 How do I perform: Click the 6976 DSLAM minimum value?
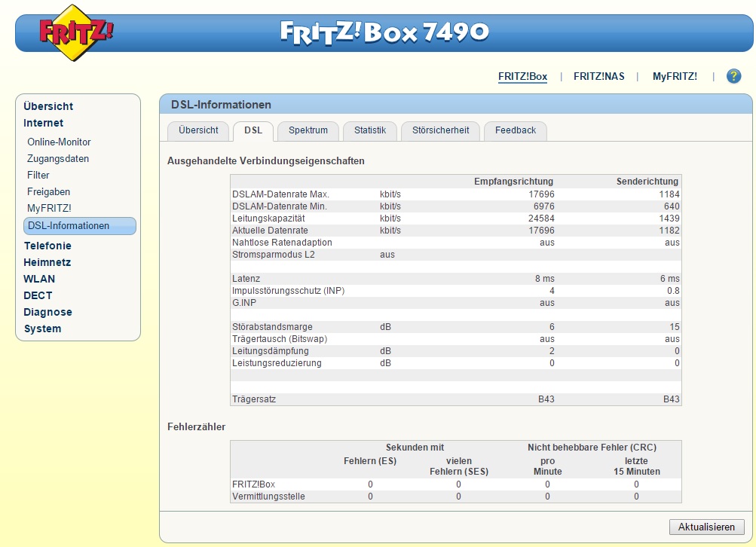pos(544,206)
